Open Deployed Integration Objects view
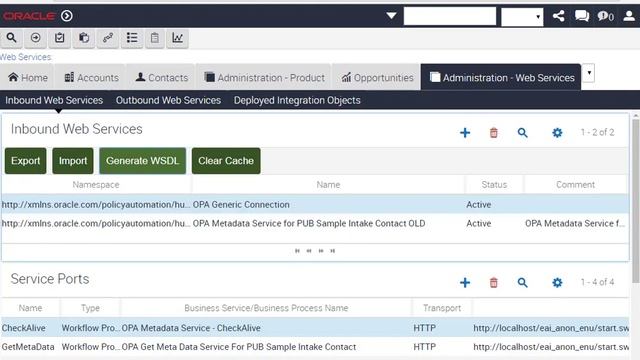This screenshot has height=360, width=640. (297, 100)
